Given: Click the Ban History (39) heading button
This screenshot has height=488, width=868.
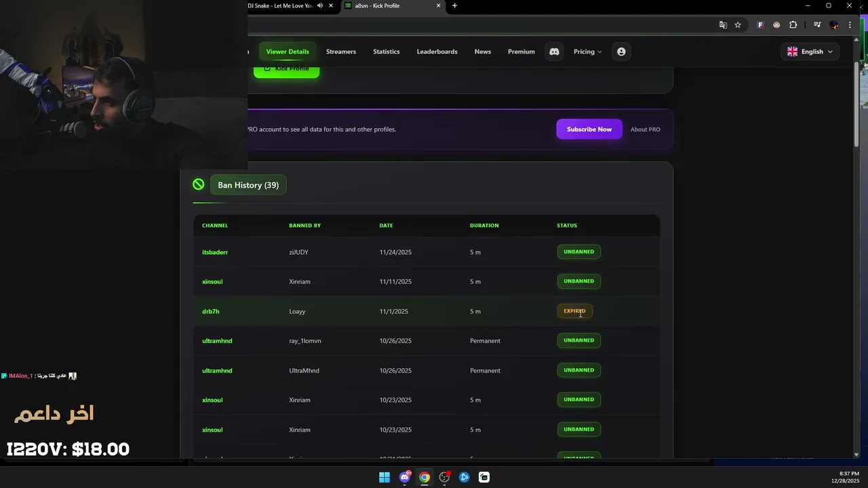Looking at the screenshot, I should 248,185.
